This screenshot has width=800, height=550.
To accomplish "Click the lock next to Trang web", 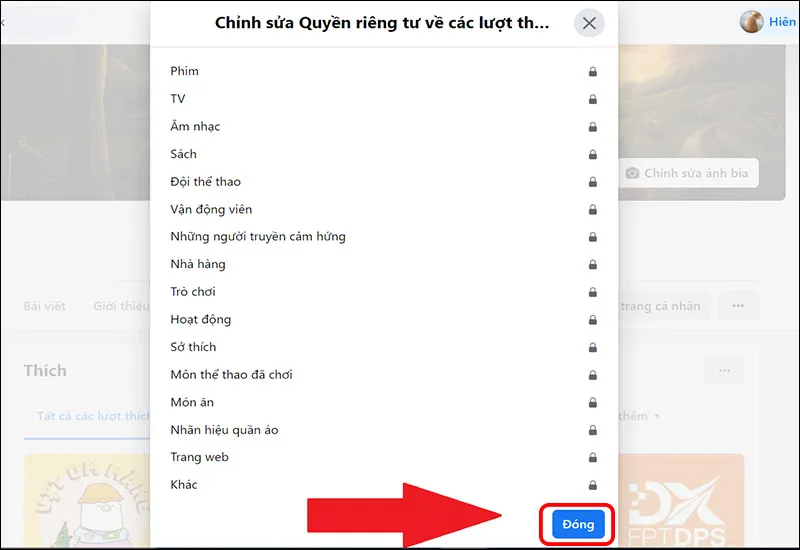I will (592, 457).
